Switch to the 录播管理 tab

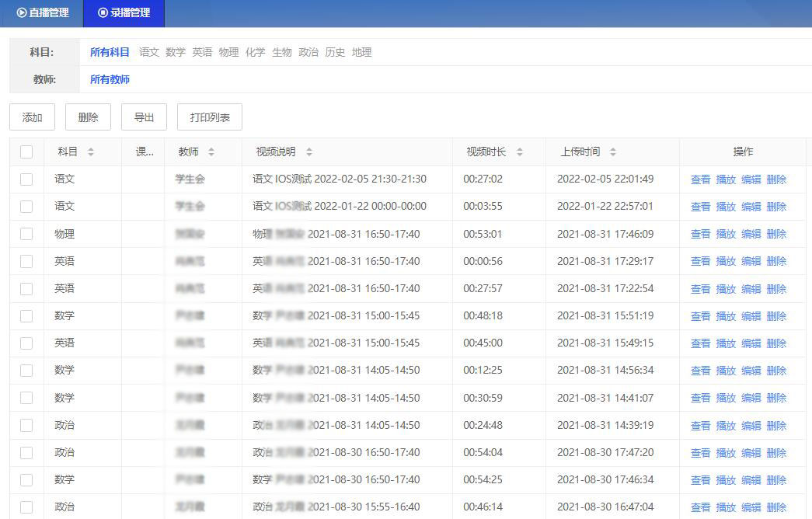pos(124,13)
